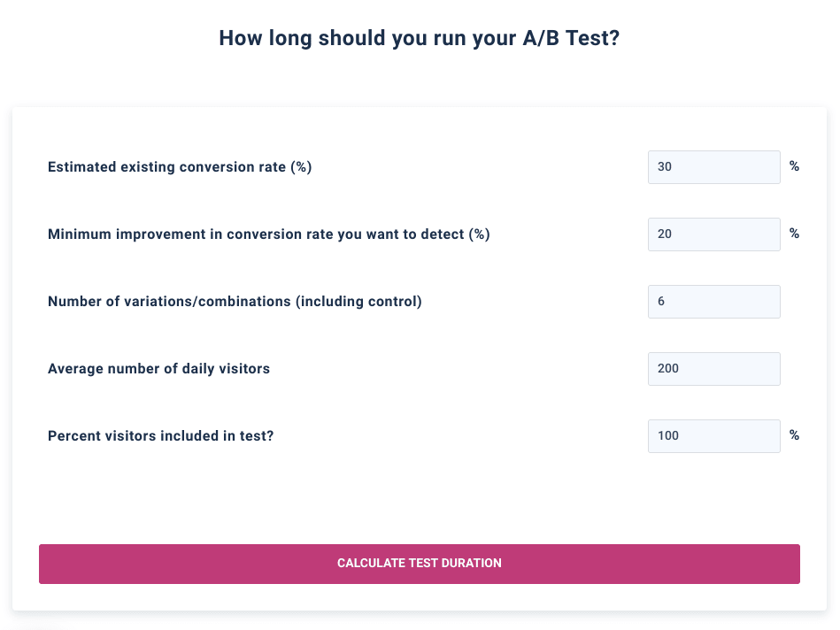Screen dimensions: 840x630
Task: Click the word 'visitors' in the daily visitors label
Action: tap(245, 369)
